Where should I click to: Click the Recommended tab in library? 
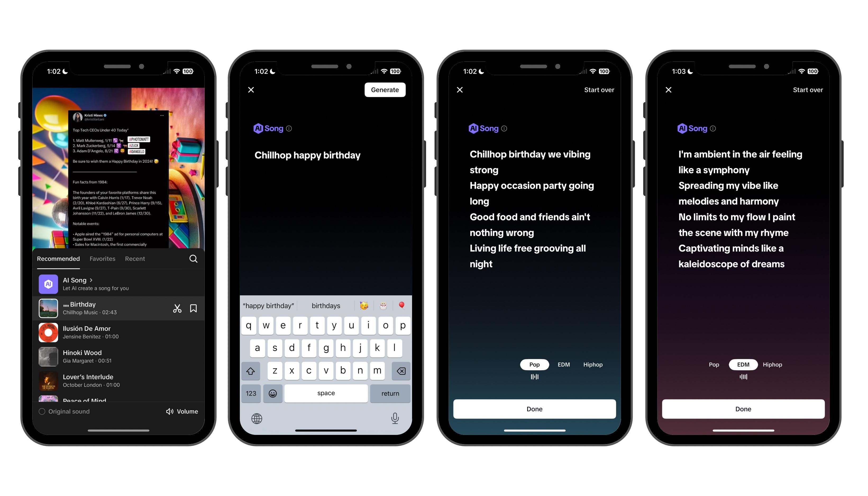pos(59,259)
